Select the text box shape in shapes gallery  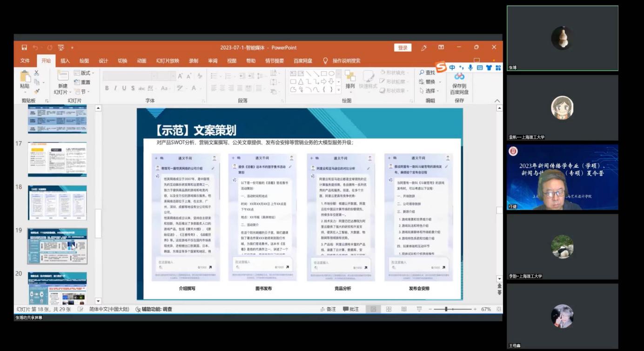293,73
